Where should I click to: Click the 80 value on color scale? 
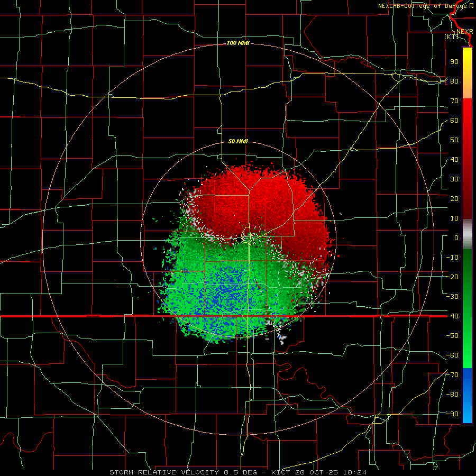click(454, 81)
